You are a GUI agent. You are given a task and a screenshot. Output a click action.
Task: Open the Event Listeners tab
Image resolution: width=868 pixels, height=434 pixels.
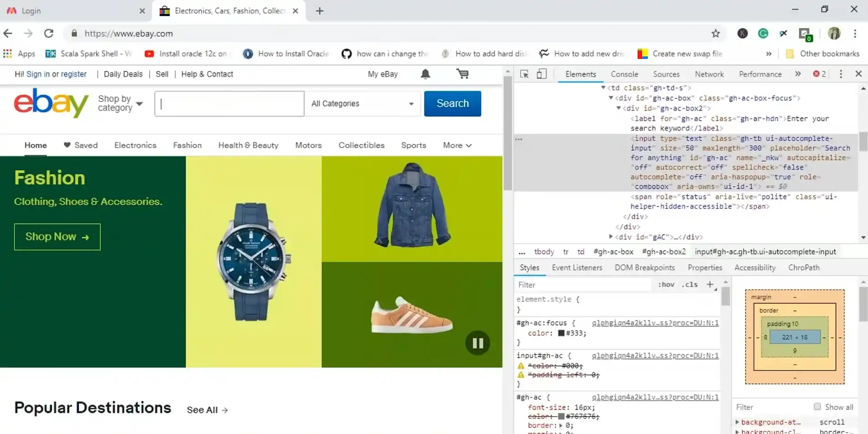[x=577, y=268]
